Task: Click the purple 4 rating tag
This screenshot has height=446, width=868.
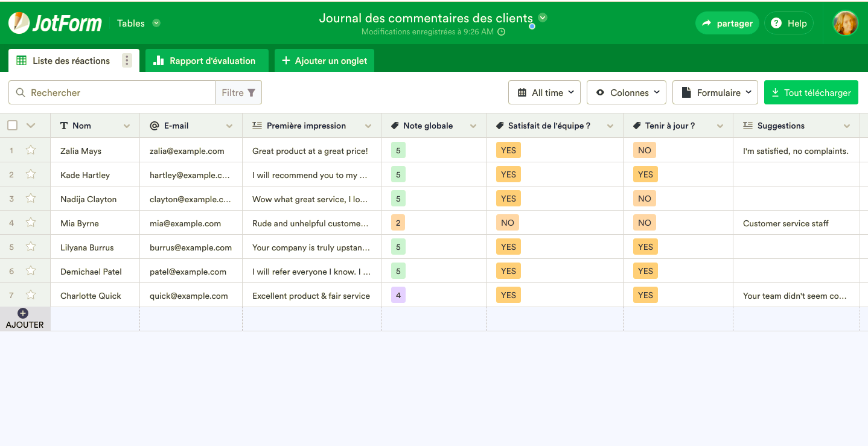Action: [398, 295]
